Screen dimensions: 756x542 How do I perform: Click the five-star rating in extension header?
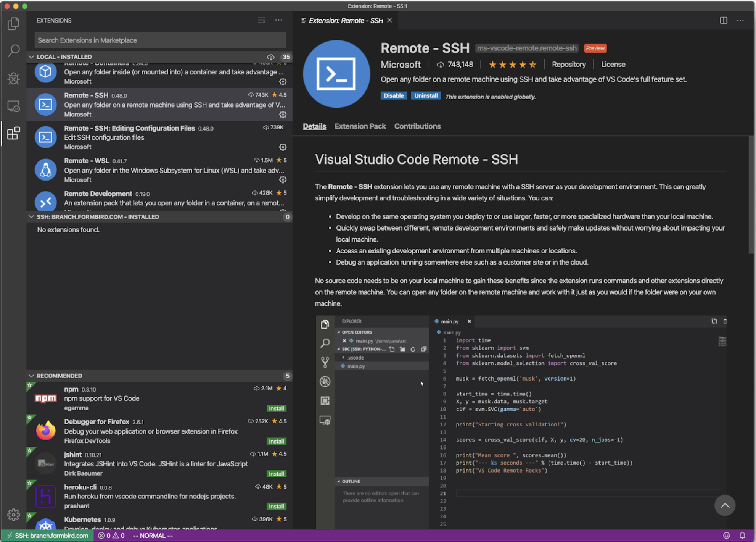click(513, 65)
